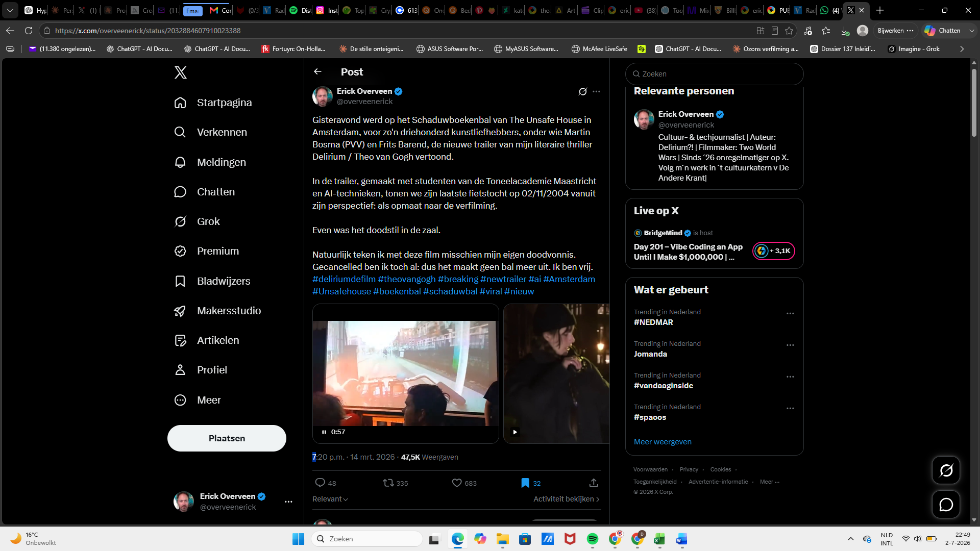Open Excel from the taskbar
This screenshot has width=980, height=551.
(659, 539)
